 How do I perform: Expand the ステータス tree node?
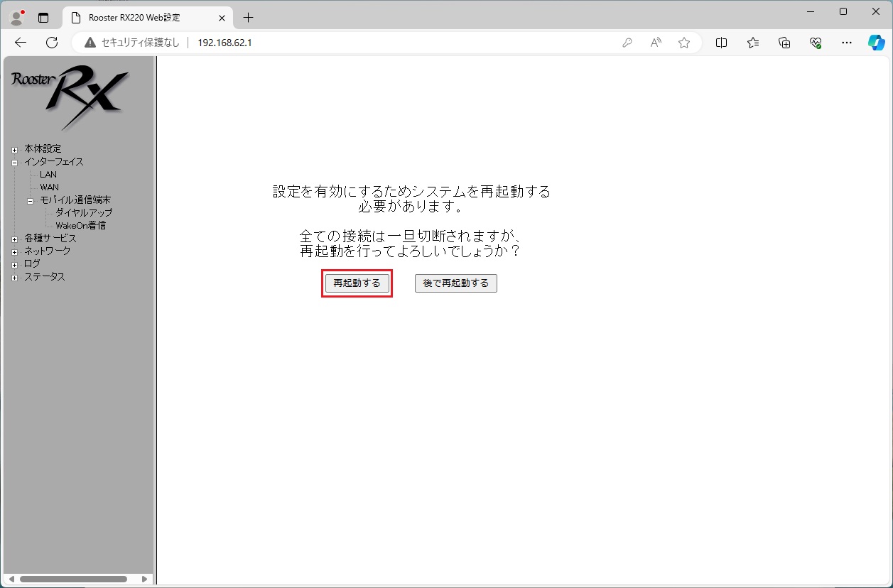point(14,278)
